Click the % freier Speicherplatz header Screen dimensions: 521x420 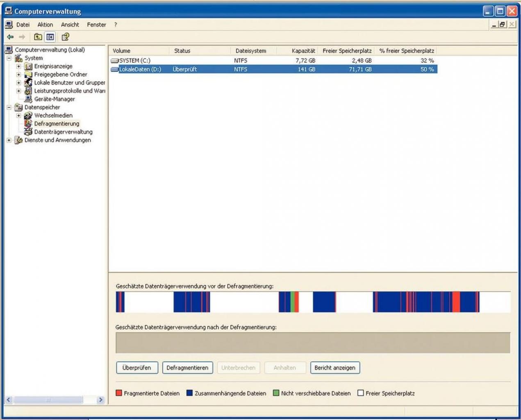[x=406, y=51]
